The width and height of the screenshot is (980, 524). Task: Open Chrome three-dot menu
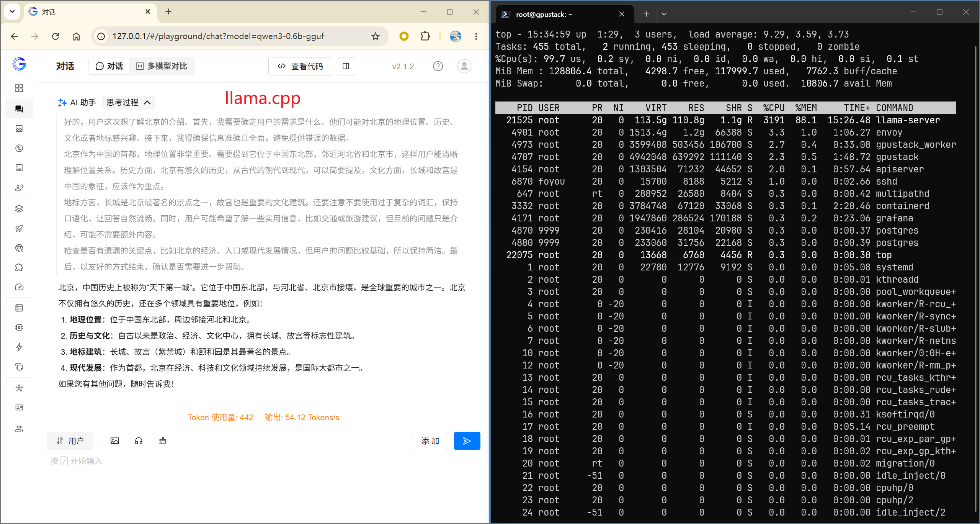click(476, 36)
